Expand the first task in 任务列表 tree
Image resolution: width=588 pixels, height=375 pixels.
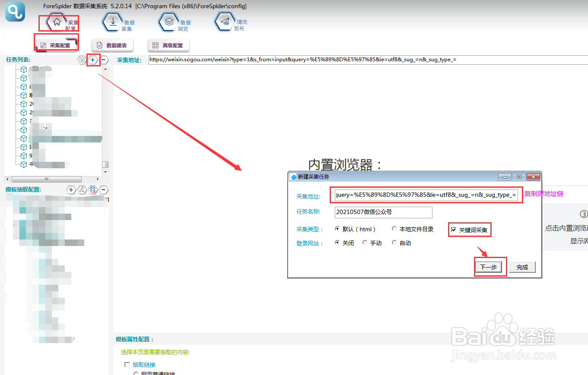(x=23, y=69)
